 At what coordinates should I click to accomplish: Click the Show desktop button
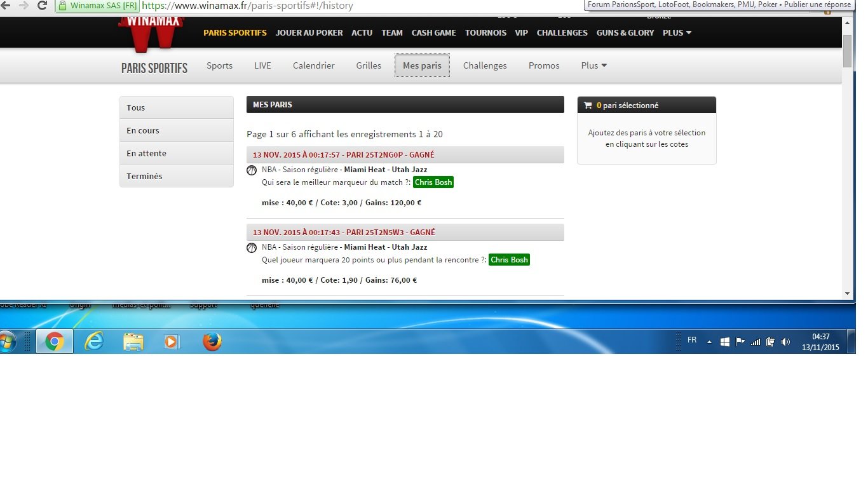(x=853, y=342)
